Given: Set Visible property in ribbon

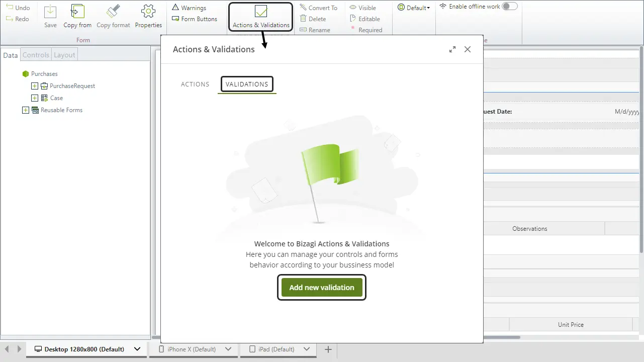Looking at the screenshot, I should [363, 8].
